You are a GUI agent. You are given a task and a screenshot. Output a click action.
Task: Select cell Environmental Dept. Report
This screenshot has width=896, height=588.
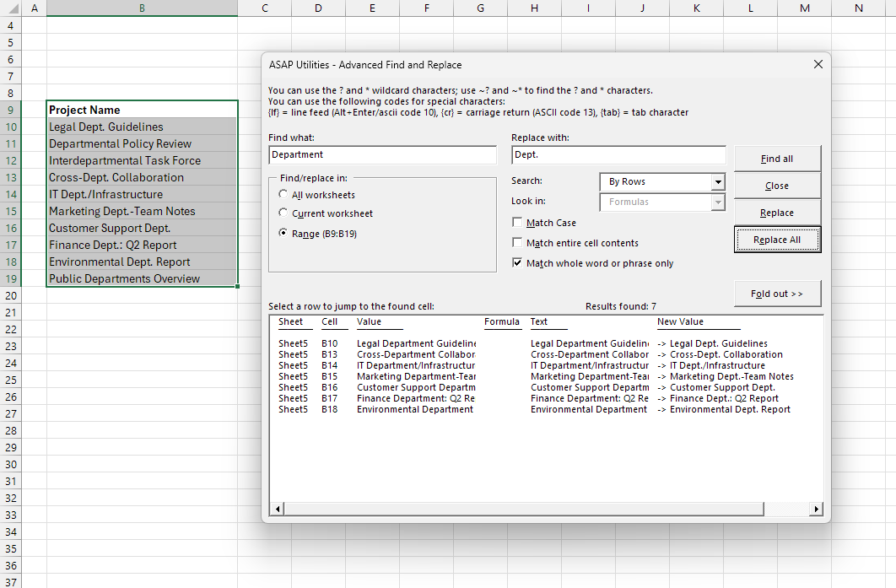pyautogui.click(x=142, y=262)
